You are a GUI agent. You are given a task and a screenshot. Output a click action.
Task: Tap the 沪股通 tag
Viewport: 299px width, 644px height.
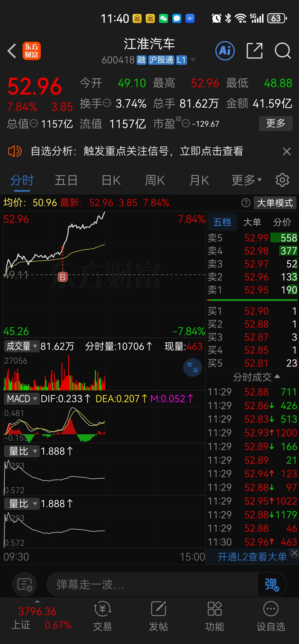click(161, 60)
